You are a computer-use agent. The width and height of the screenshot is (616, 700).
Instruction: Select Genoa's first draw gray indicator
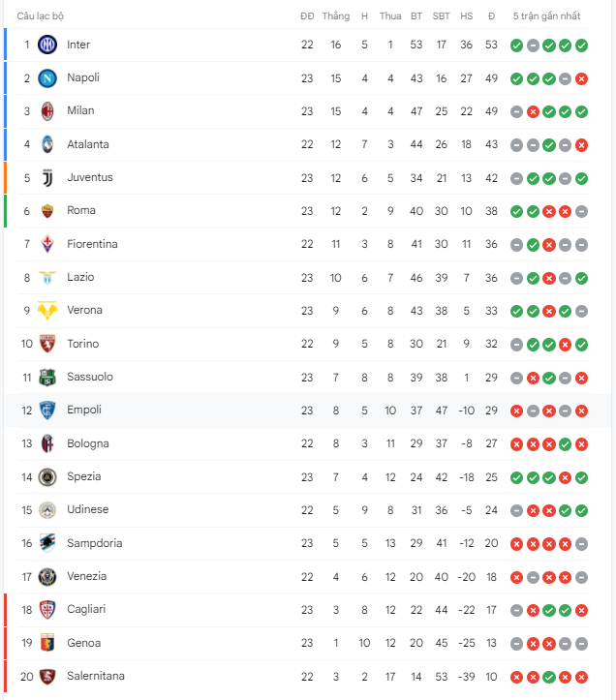517,644
